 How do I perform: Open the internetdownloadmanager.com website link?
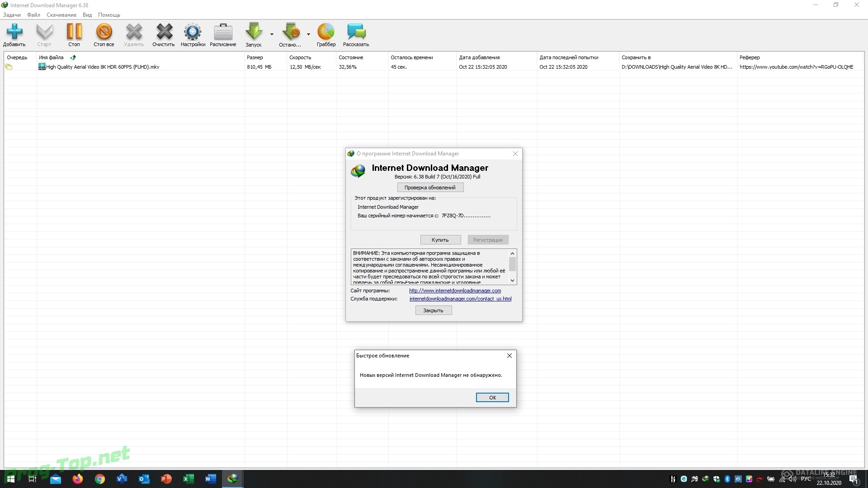455,291
